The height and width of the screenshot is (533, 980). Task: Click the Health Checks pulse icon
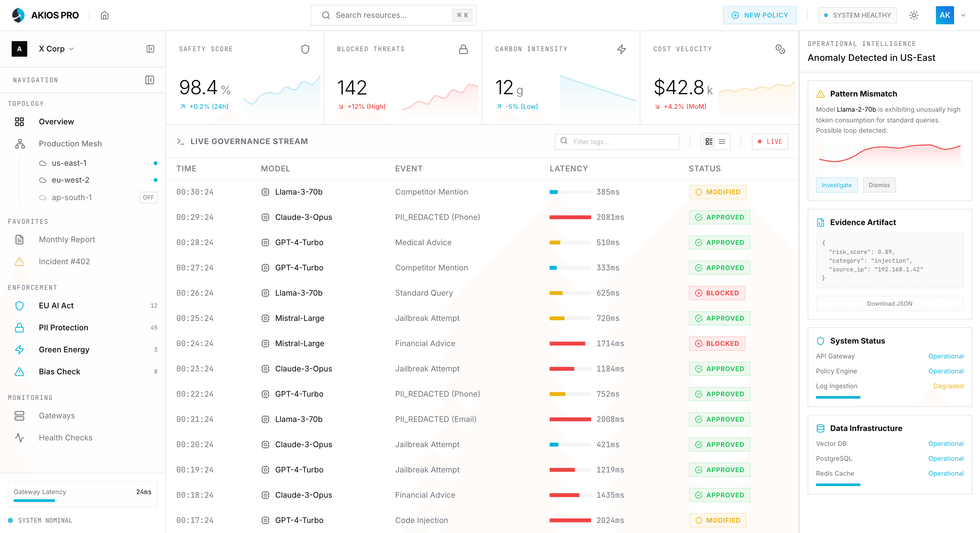19,437
